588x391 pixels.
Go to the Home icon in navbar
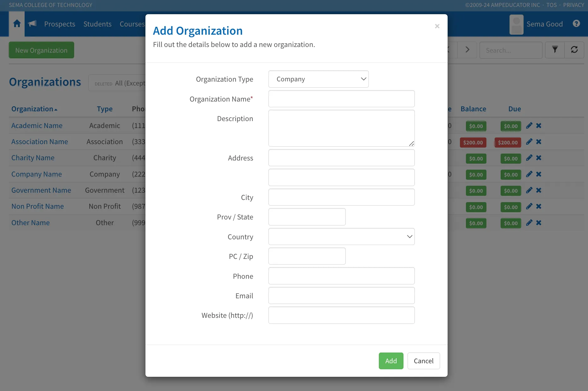coord(17,24)
